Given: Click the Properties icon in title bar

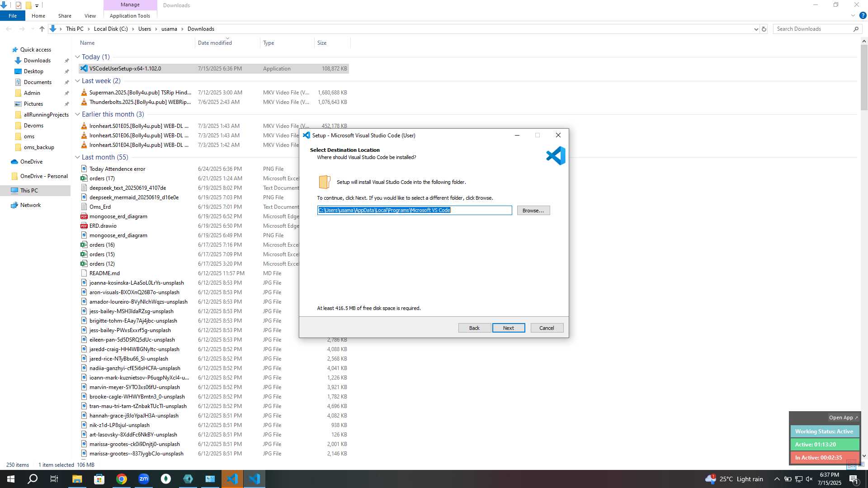Looking at the screenshot, I should (x=18, y=5).
